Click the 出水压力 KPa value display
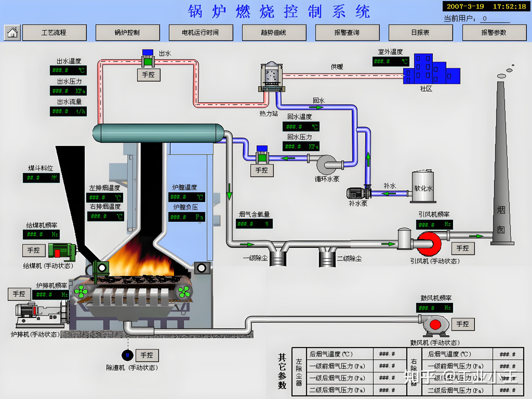The height and width of the screenshot is (399, 532). (x=68, y=91)
